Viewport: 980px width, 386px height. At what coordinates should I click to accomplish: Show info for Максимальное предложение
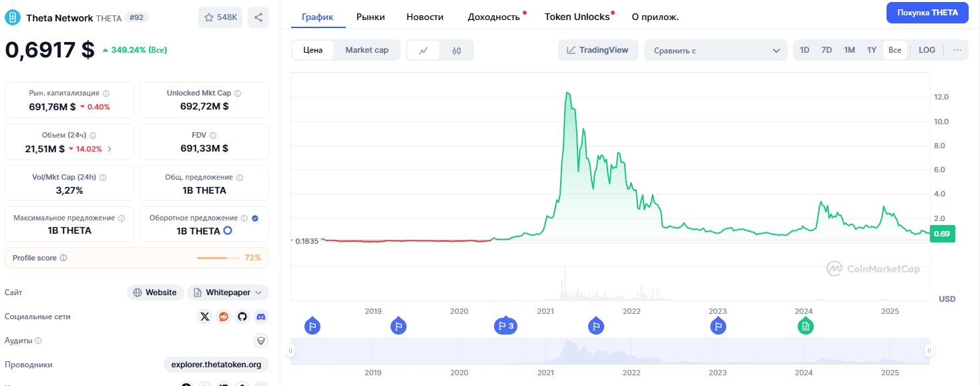pyautogui.click(x=121, y=218)
